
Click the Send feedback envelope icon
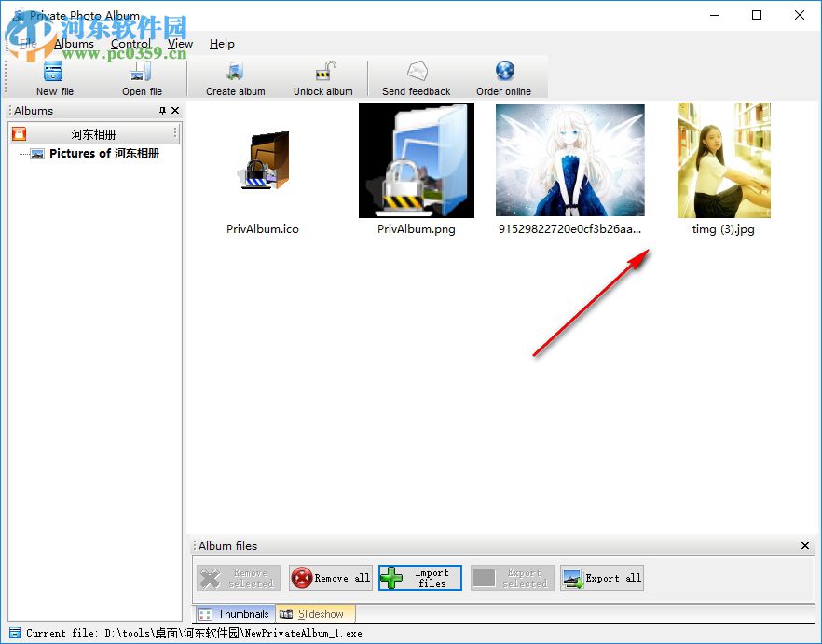417,72
